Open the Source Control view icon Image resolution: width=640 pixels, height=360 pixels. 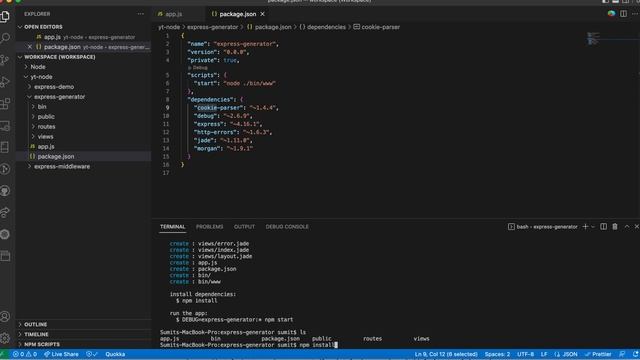pos(5,60)
